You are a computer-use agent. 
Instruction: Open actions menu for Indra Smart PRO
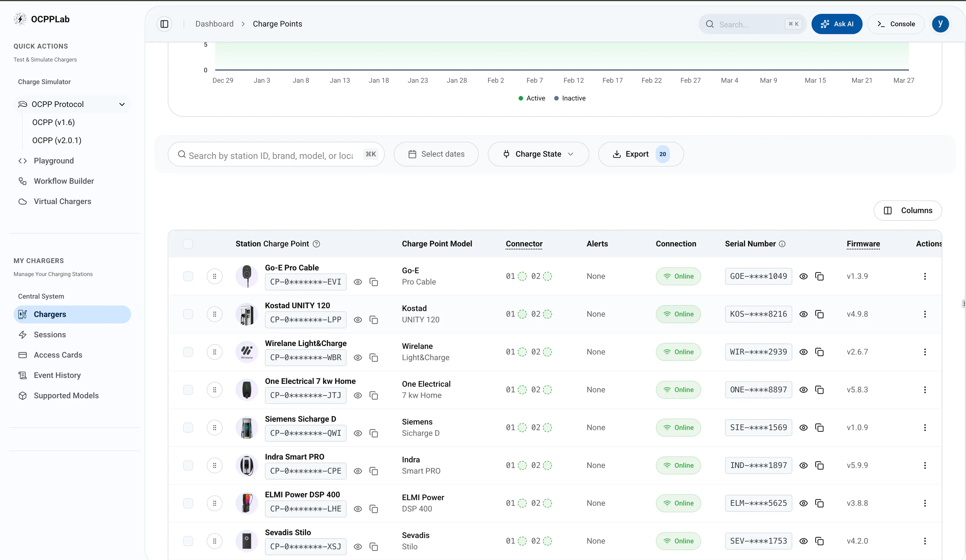(x=924, y=465)
